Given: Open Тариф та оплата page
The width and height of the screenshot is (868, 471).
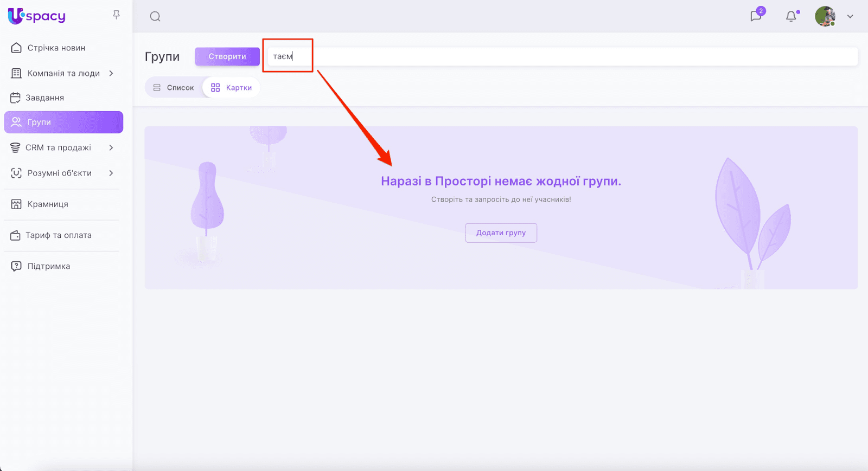Looking at the screenshot, I should (59, 235).
